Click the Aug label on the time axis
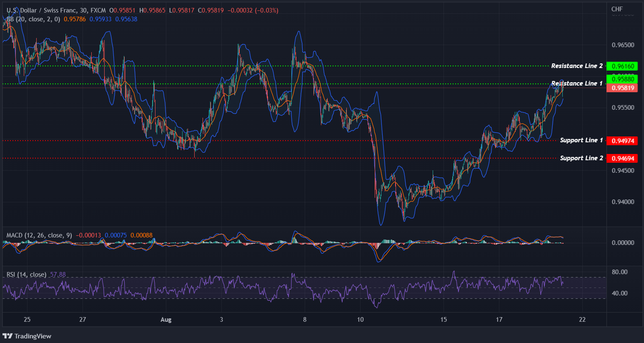The image size is (644, 343). [x=166, y=319]
